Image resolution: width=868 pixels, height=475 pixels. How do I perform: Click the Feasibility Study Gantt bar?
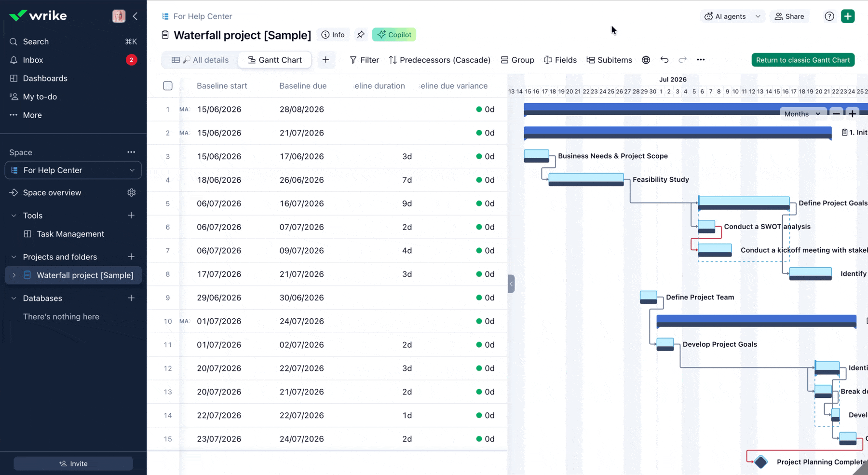tap(586, 179)
